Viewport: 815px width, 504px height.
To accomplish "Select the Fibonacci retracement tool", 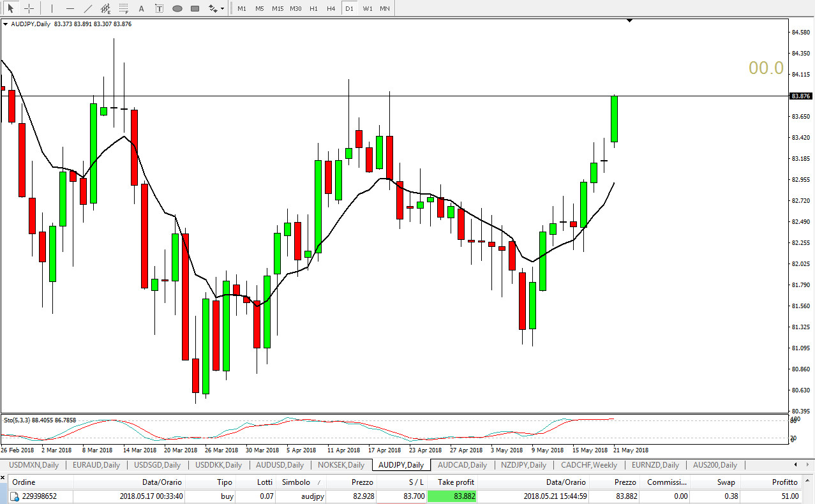I will coord(123,8).
